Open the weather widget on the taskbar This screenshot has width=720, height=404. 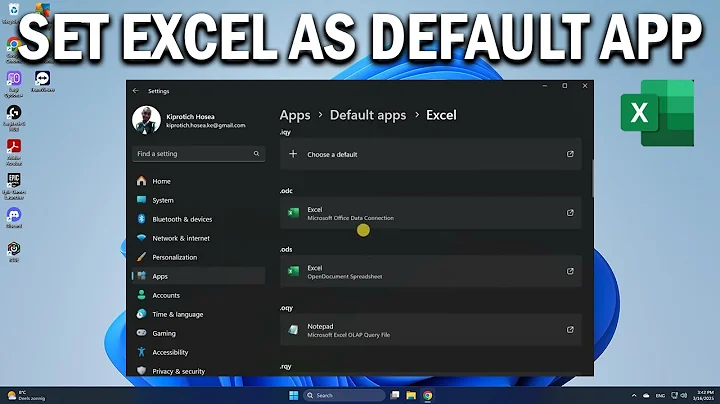tap(27, 395)
